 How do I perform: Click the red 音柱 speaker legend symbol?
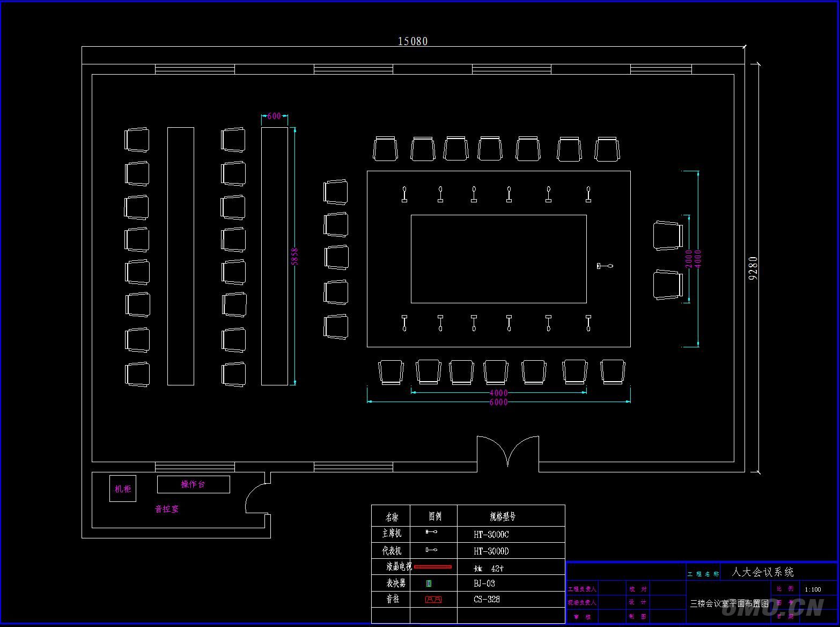tap(433, 600)
